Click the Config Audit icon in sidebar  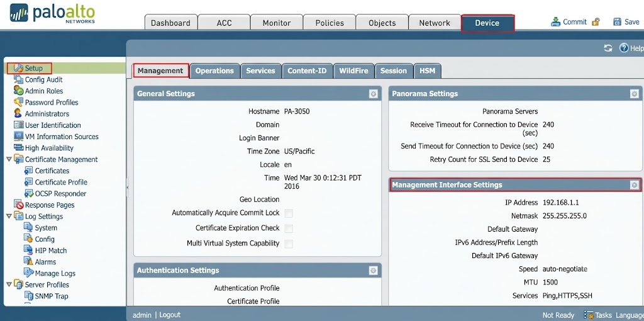point(18,79)
